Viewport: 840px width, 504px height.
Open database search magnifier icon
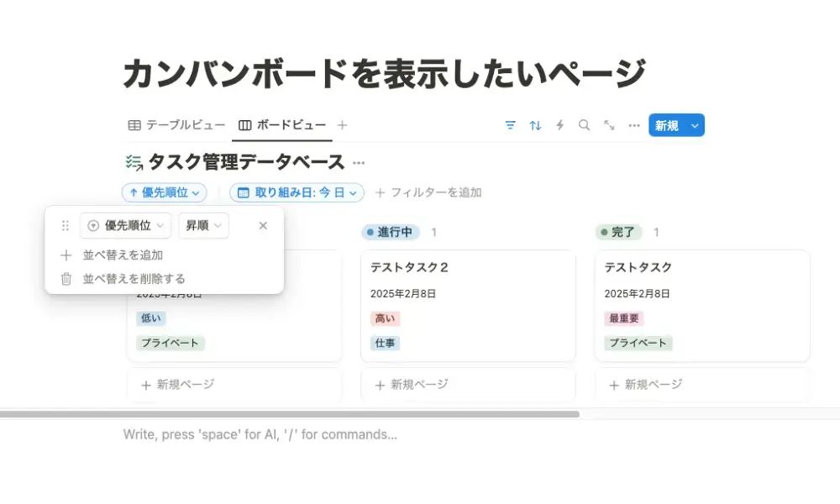pos(585,125)
